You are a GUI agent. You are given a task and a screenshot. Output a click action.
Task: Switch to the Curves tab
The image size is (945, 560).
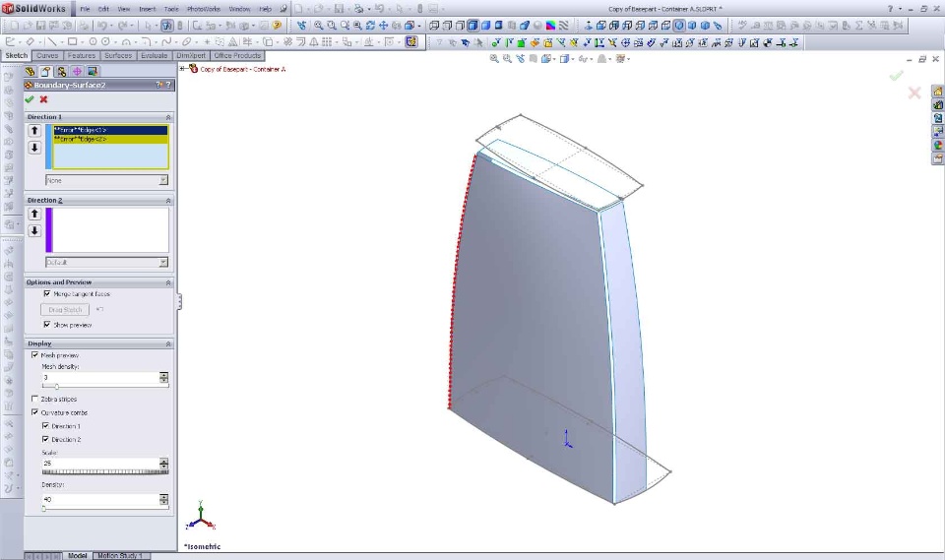tap(47, 55)
